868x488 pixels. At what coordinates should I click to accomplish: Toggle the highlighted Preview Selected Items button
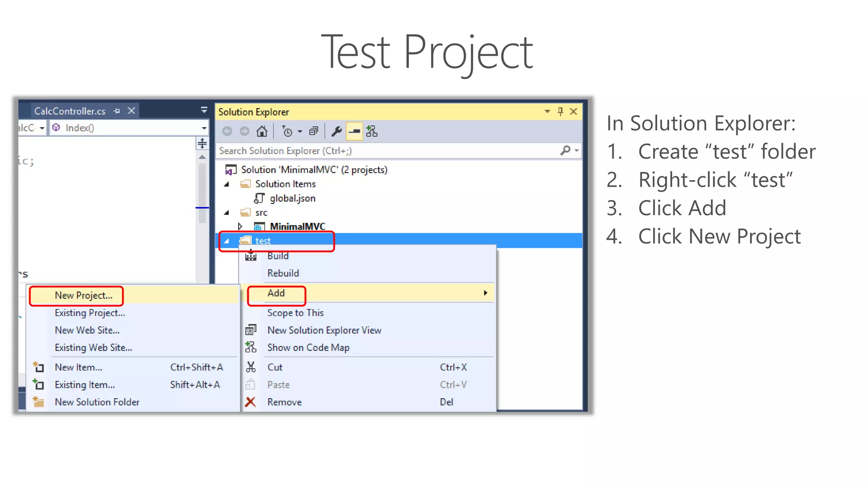coord(354,132)
